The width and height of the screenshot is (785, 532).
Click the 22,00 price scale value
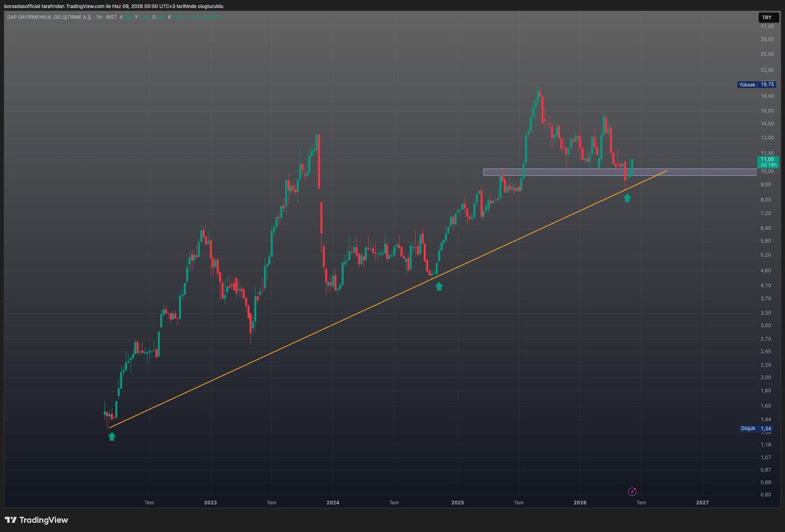[x=767, y=70]
